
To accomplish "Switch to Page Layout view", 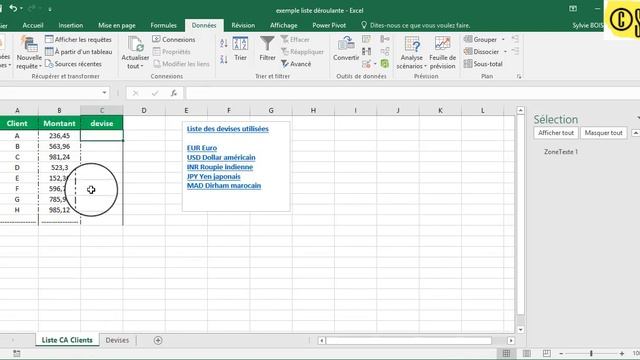I will [x=527, y=353].
